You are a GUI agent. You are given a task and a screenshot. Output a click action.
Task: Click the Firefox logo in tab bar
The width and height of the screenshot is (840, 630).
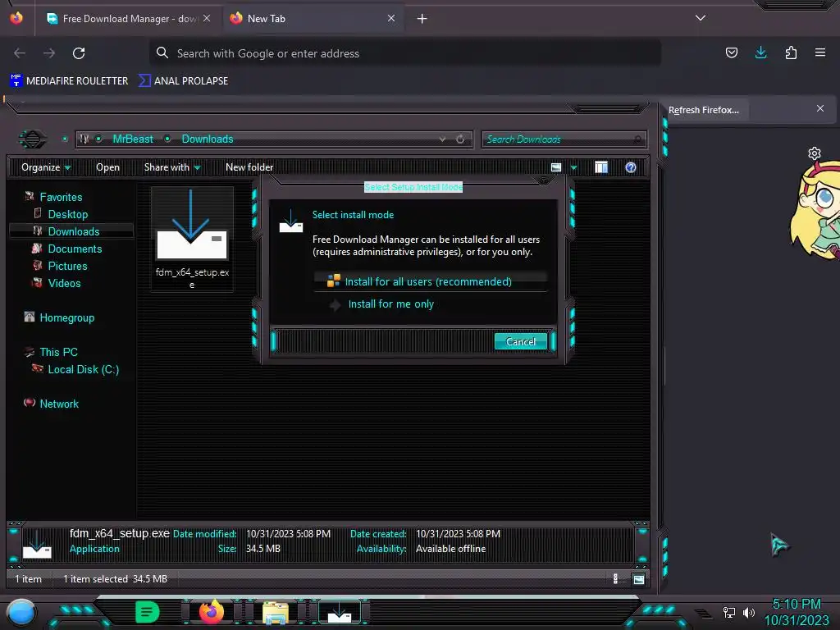pos(16,18)
